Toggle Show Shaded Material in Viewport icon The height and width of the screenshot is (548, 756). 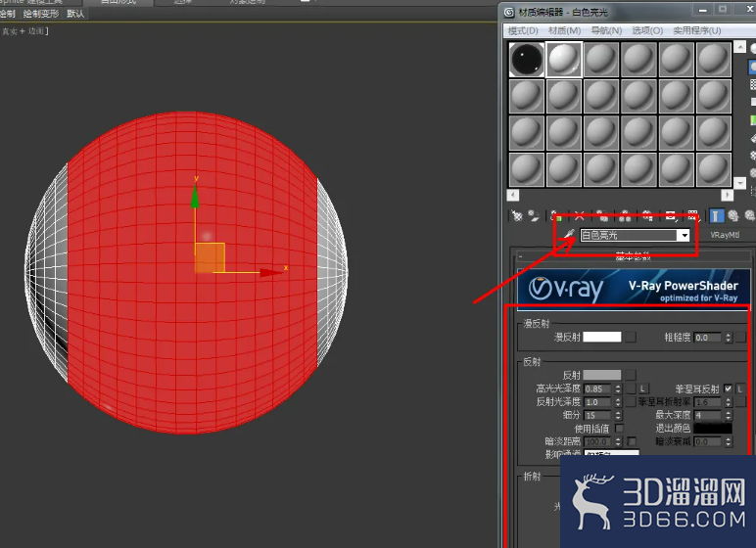pos(693,215)
